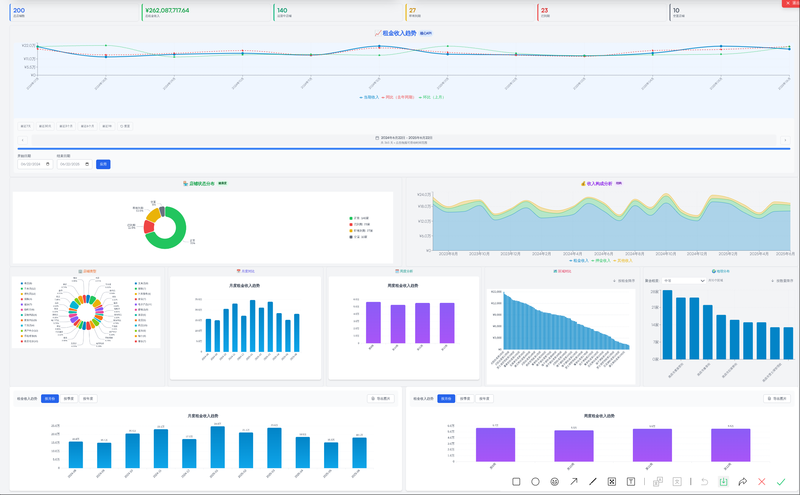Choose the 最近30天 quick range
This screenshot has height=495, width=800.
[x=45, y=126]
